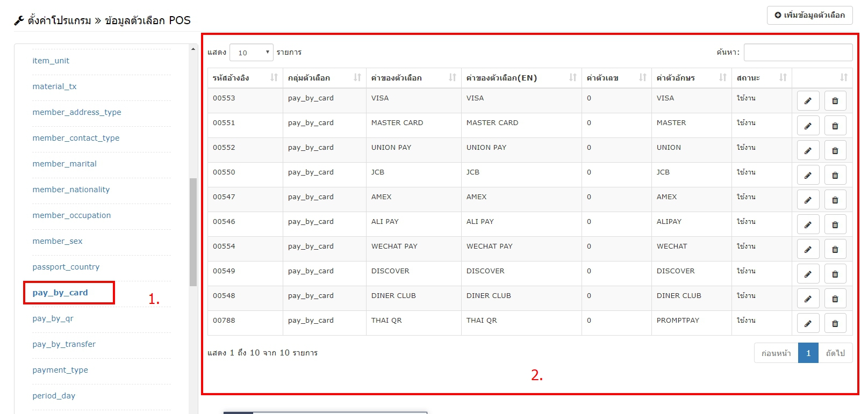Click the sidebar vertical scrollbar thumb

tap(193, 232)
